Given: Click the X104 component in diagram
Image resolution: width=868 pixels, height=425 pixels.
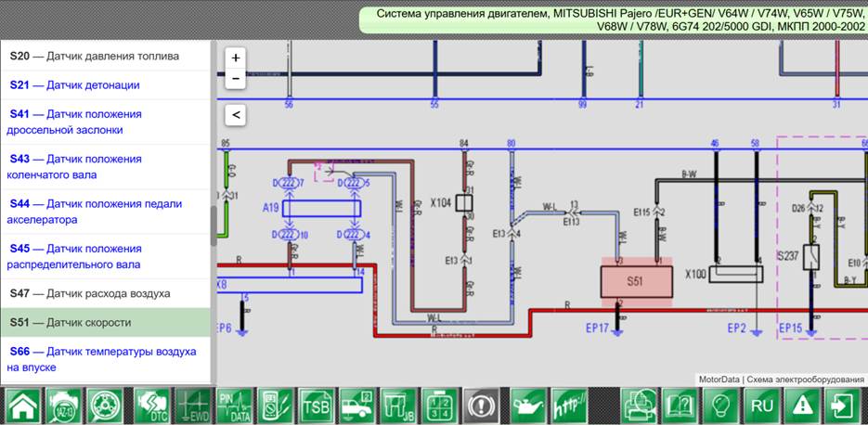Looking at the screenshot, I should tap(464, 203).
